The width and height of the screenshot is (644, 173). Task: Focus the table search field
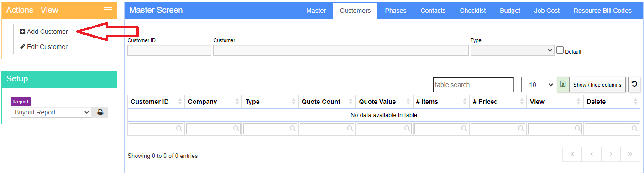474,85
